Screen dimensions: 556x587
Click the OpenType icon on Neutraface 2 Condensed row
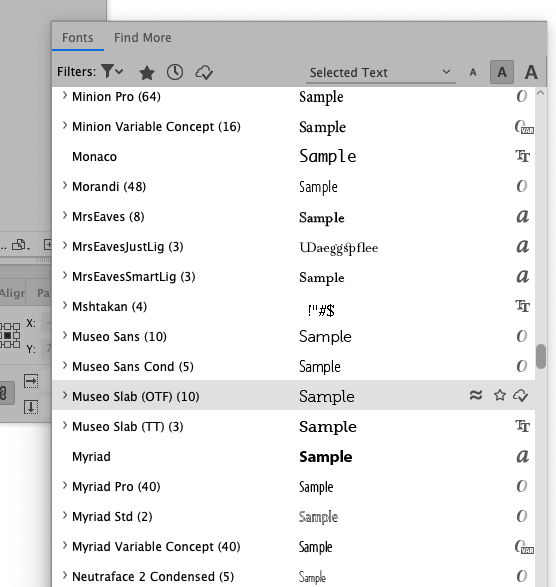tap(522, 576)
